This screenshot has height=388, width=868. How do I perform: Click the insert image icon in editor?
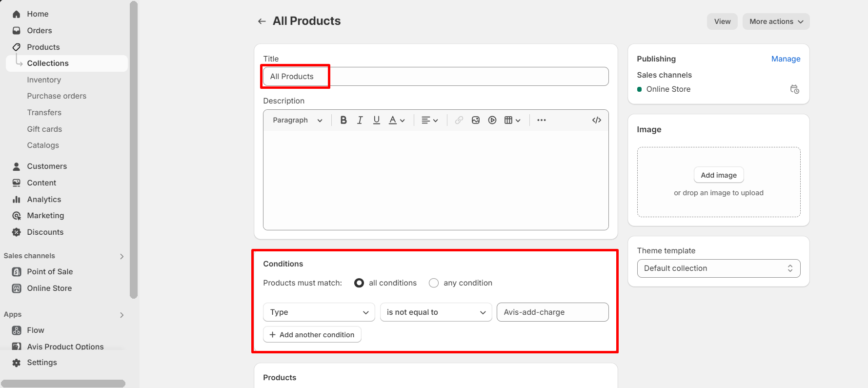click(476, 120)
